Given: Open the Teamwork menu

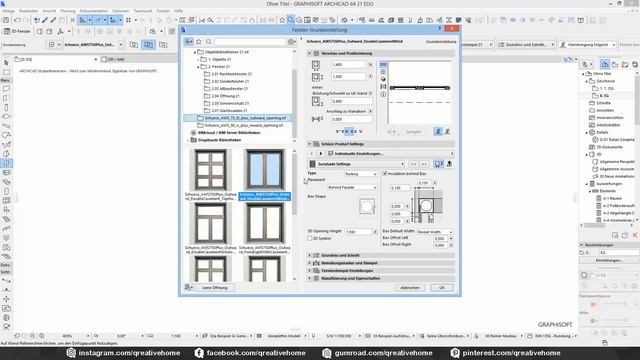Looking at the screenshot, I should click(x=143, y=11).
